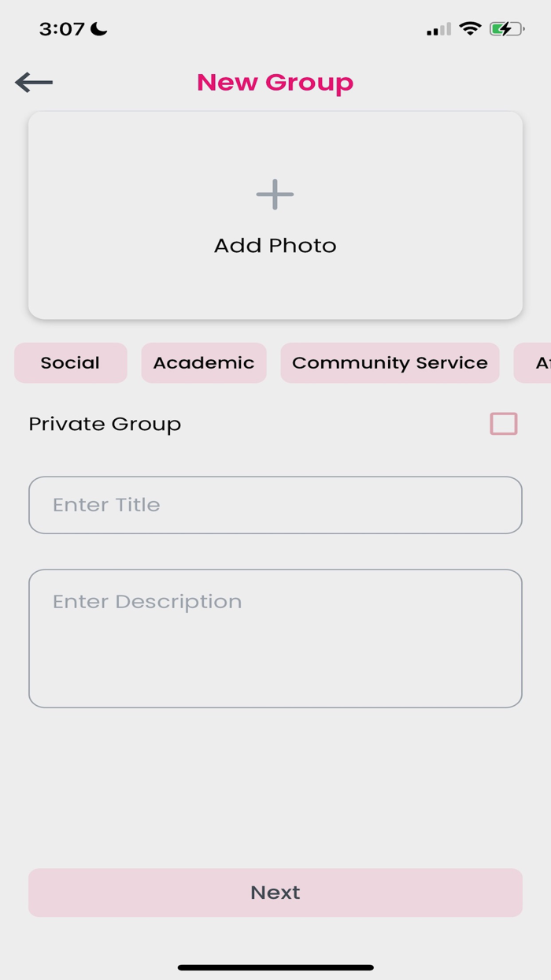Screen dimensions: 551x980
Task: Tap the plus icon to add a photo
Action: pos(275,193)
